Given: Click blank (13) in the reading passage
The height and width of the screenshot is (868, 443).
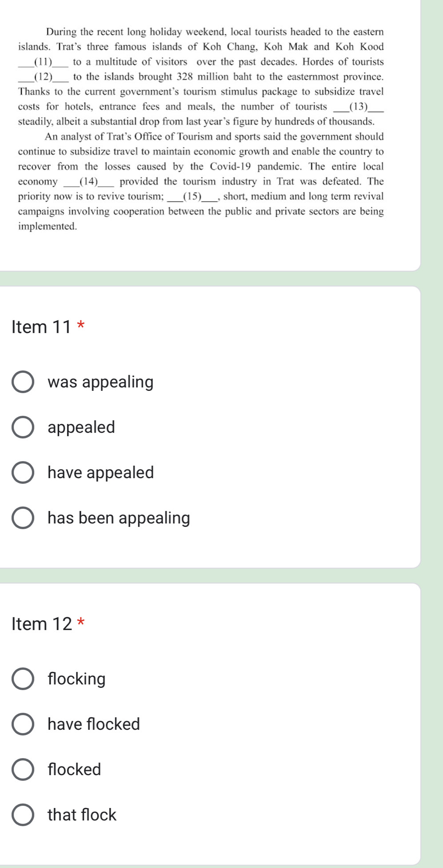Looking at the screenshot, I should coord(359,107).
